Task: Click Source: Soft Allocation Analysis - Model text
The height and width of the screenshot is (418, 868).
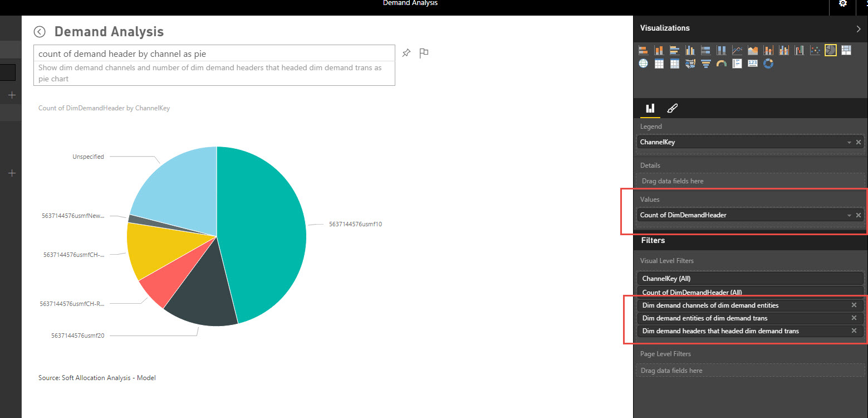Action: click(97, 378)
